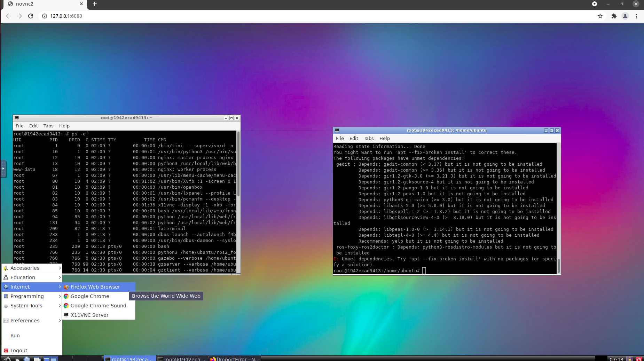This screenshot has width=644, height=361.
Task: Select X11VNC Server in the Internet submenu
Action: [89, 315]
